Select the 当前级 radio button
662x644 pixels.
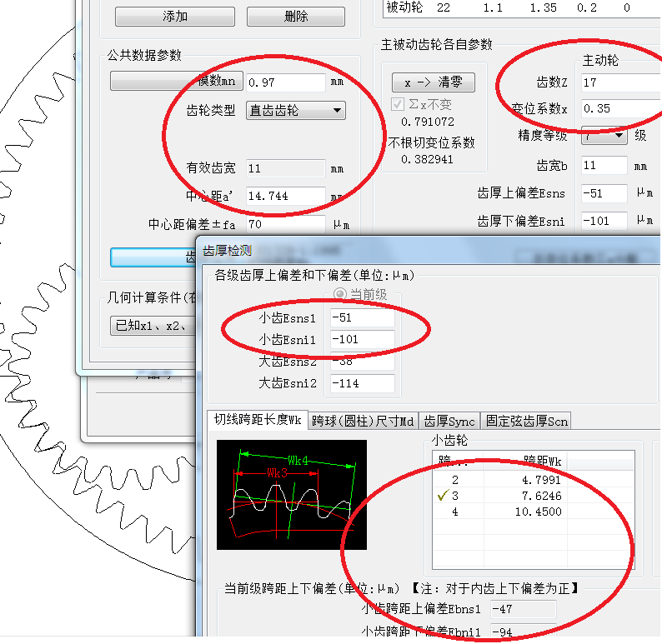coord(340,294)
